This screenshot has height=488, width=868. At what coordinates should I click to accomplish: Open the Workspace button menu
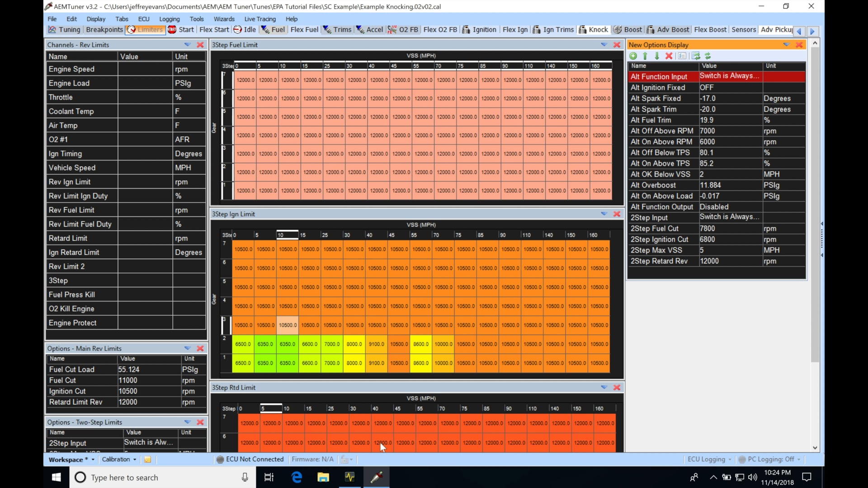(70, 459)
